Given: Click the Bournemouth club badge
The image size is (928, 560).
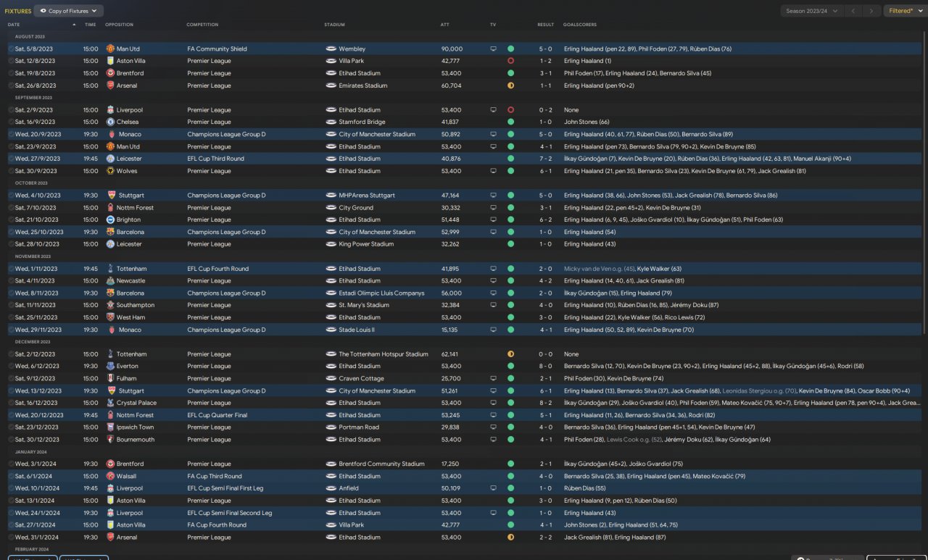Looking at the screenshot, I should [x=110, y=440].
